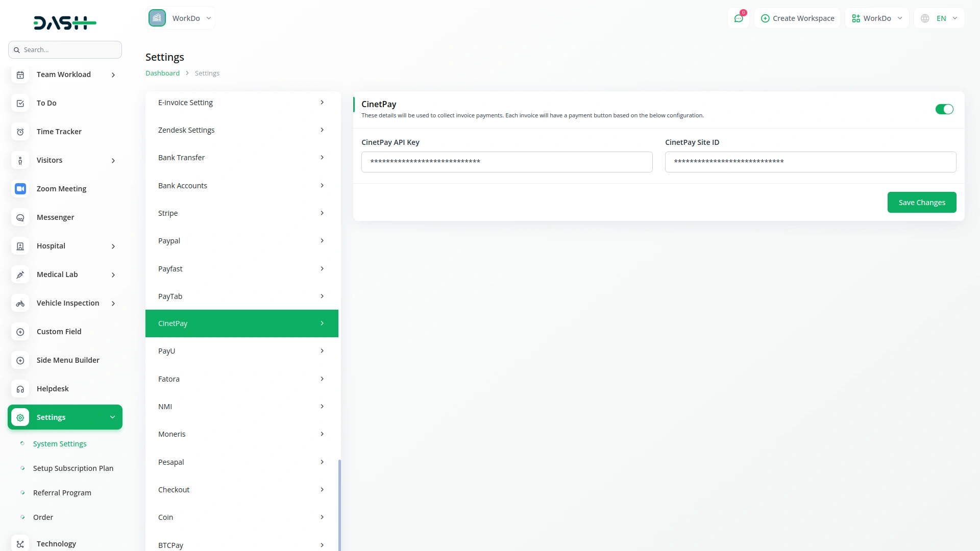Click the CinetPay API Key field
Viewport: 980px width, 551px height.
click(506, 162)
